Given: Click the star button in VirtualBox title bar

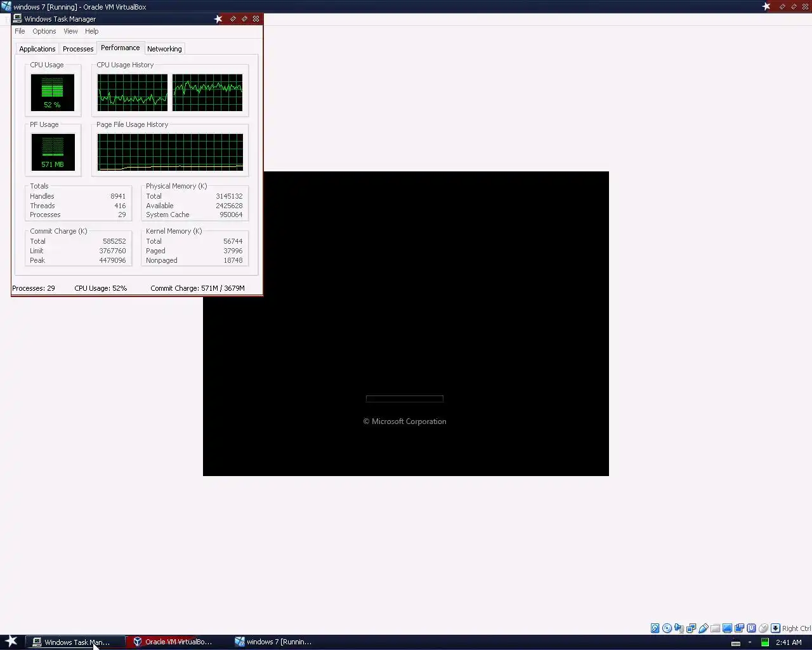Looking at the screenshot, I should (x=766, y=6).
